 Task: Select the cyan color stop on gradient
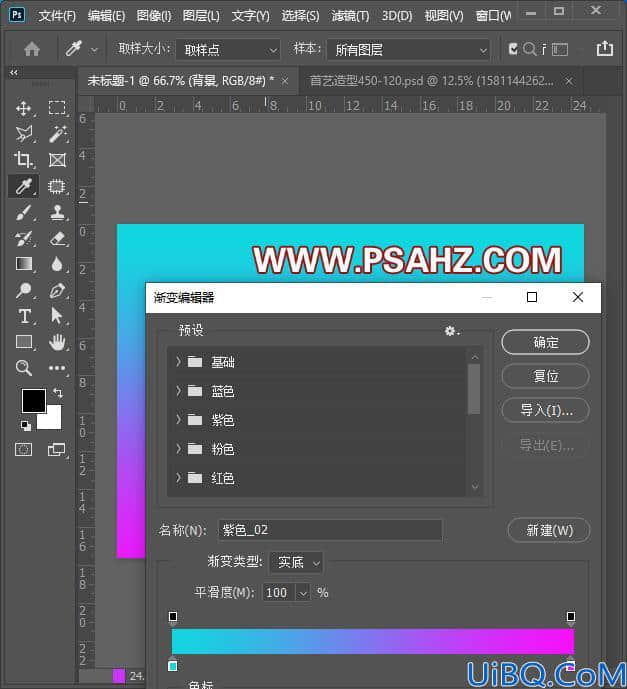click(x=173, y=665)
